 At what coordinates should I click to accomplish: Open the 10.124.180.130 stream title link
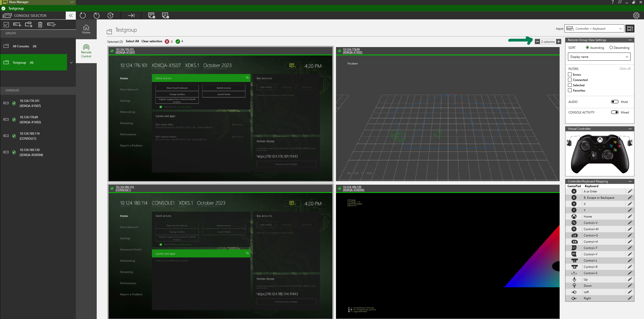tap(353, 188)
